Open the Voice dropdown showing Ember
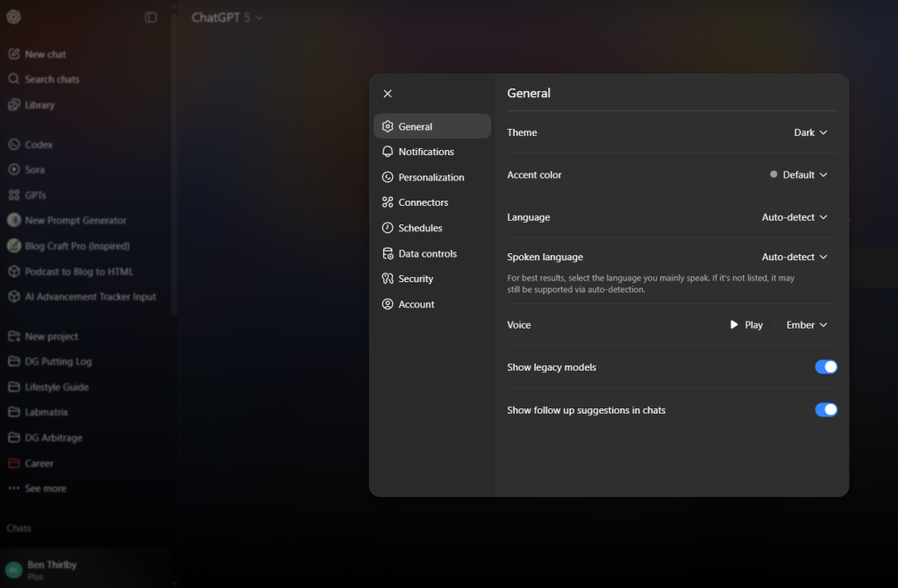This screenshot has height=588, width=898. pyautogui.click(x=806, y=325)
